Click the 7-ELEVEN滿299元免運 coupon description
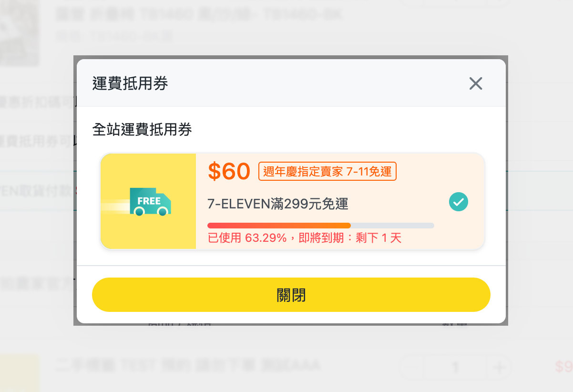Screen dimensions: 573x392 click(278, 204)
